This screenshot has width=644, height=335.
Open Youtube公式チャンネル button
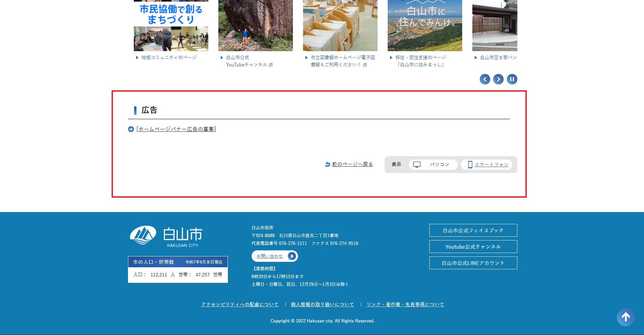[x=473, y=247]
